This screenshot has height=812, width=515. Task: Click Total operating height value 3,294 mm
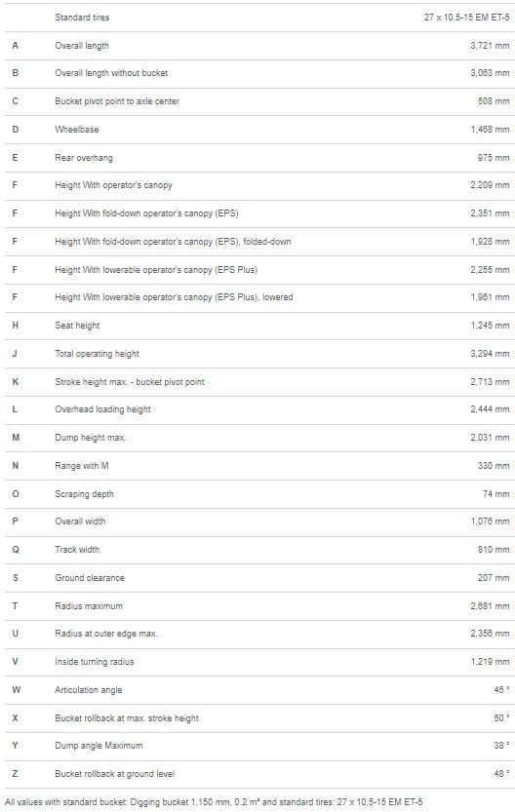[490, 354]
